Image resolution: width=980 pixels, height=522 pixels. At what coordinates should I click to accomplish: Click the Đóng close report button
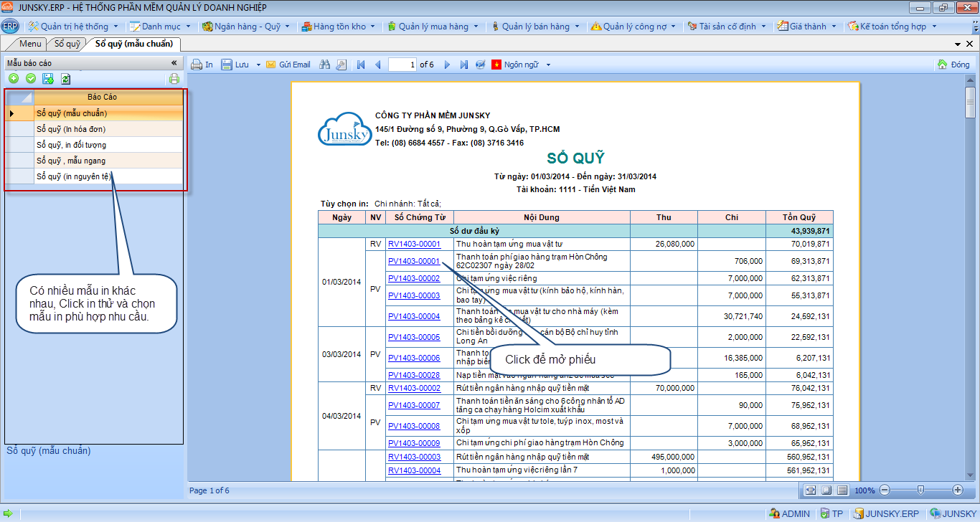click(x=953, y=65)
